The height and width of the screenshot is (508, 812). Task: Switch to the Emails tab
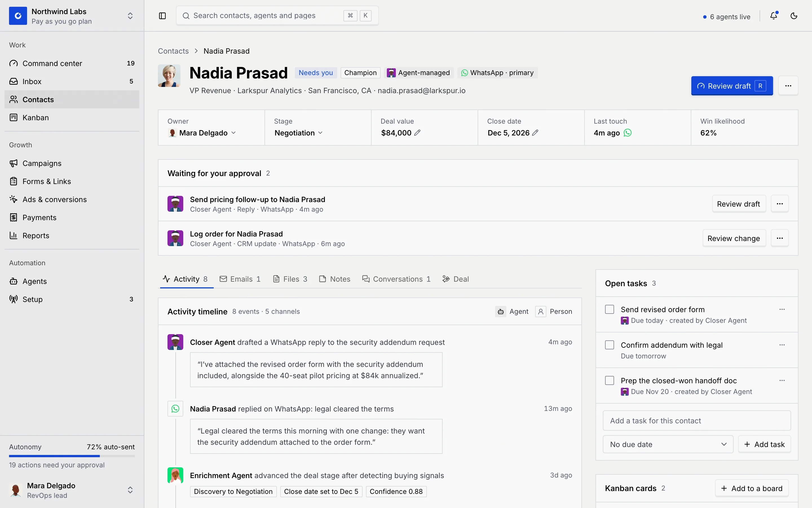(x=240, y=279)
